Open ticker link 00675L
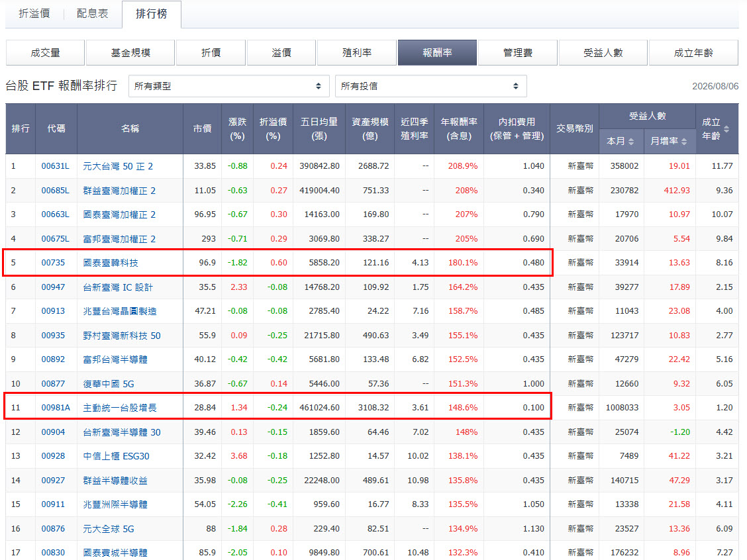The height and width of the screenshot is (560, 747). pyautogui.click(x=55, y=238)
